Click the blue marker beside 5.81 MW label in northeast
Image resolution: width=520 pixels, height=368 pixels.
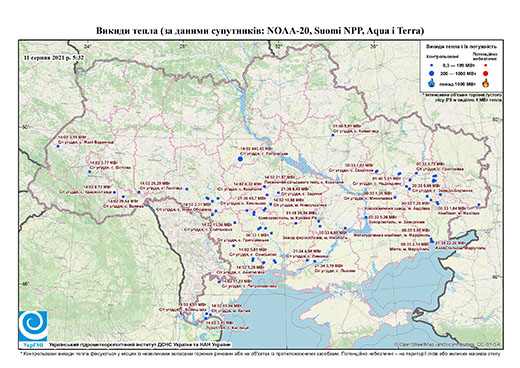333,135
